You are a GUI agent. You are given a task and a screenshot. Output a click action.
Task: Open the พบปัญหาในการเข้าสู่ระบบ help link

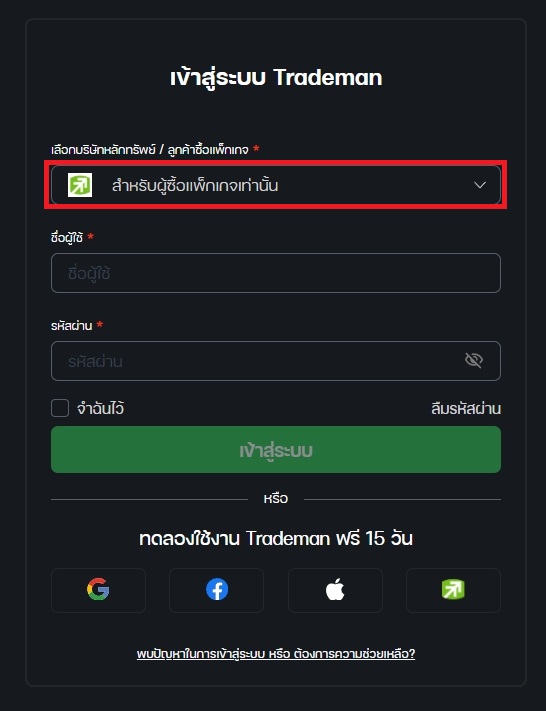pyautogui.click(x=276, y=654)
